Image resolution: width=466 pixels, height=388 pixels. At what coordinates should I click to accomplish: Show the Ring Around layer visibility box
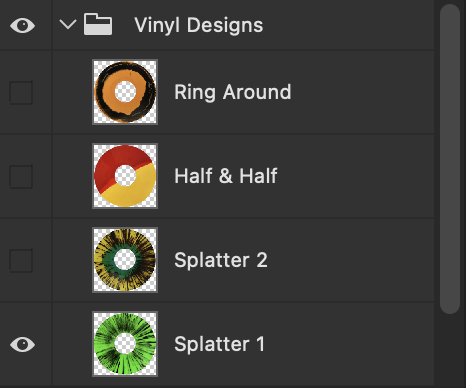point(21,92)
